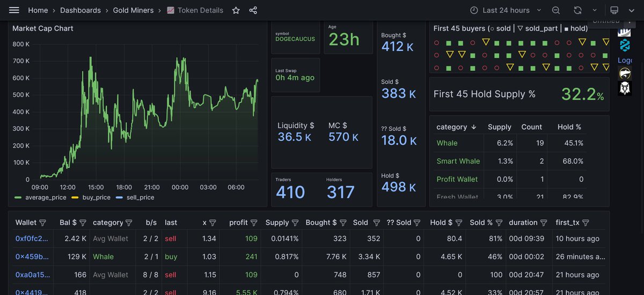Viewport: 644px width, 295px height.
Task: Click DOGECAUCUS symbol value
Action: coord(295,39)
